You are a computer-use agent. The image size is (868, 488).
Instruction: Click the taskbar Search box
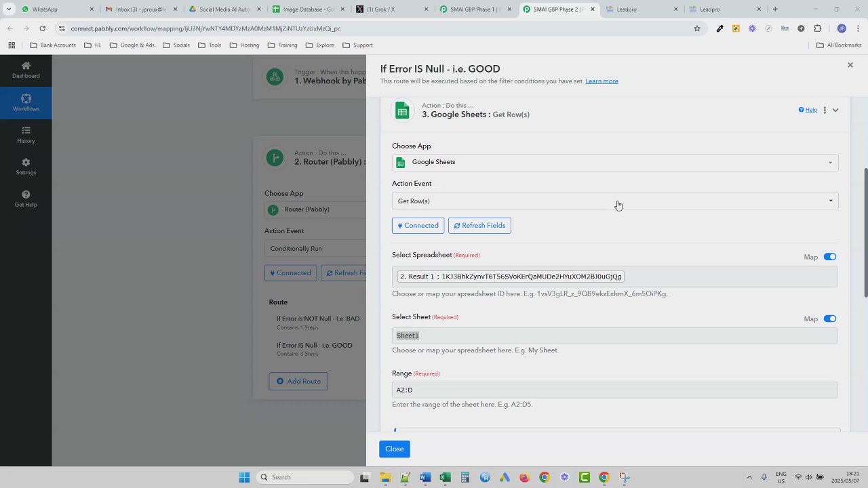(306, 477)
